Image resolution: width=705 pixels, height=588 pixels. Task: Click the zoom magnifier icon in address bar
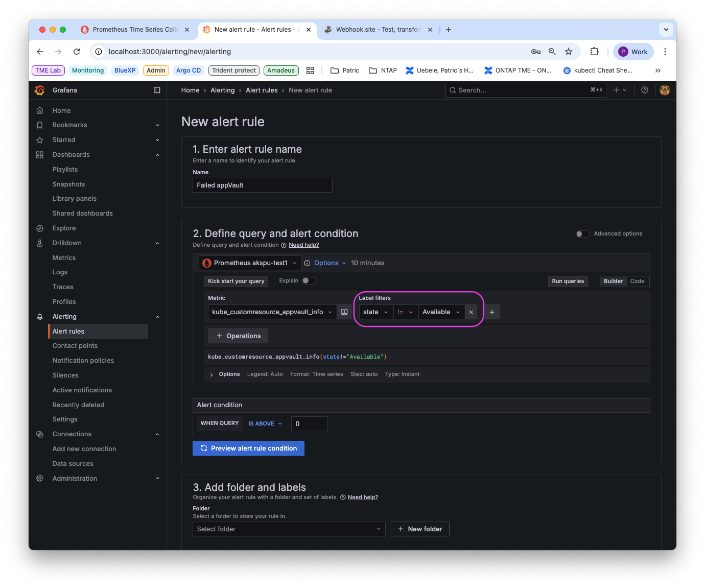(552, 52)
